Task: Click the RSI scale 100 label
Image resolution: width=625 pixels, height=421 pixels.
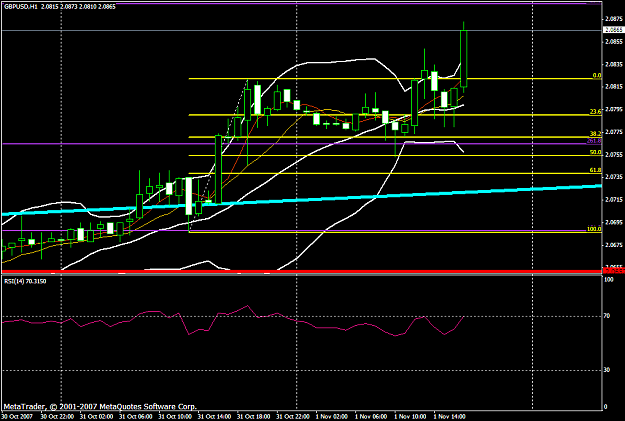Action: [609, 280]
